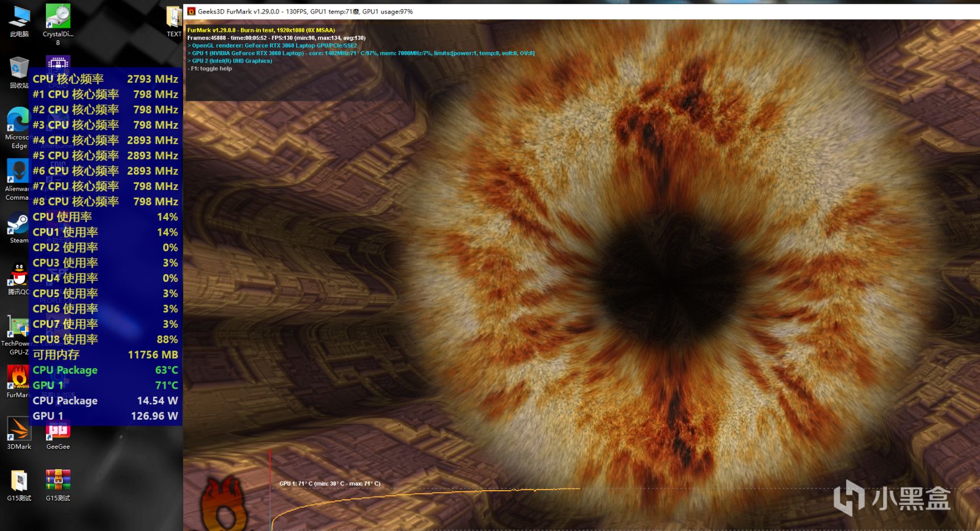Click the 'CPU1 使用率' overlay row
980x531 pixels.
click(105, 232)
